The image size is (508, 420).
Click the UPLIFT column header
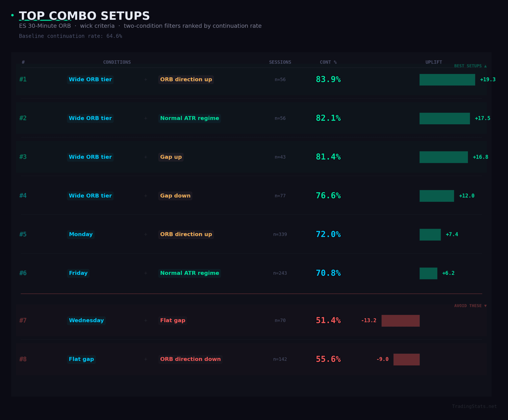434,62
